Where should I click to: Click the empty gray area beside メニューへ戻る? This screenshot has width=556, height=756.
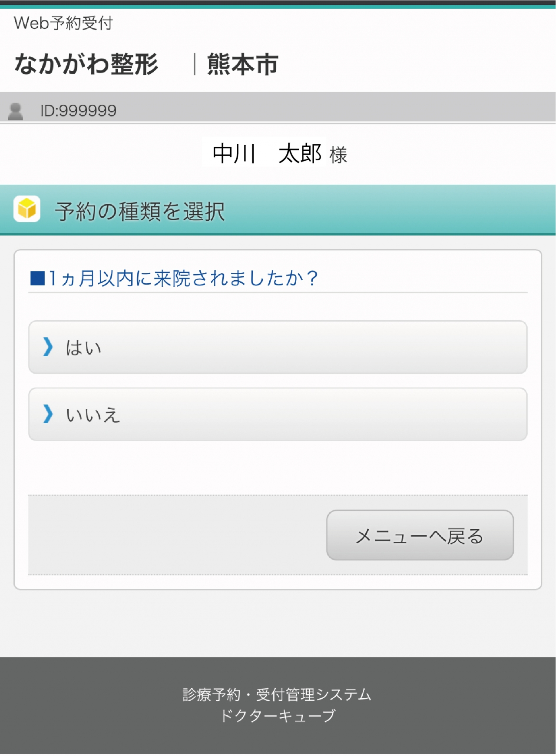(x=174, y=535)
